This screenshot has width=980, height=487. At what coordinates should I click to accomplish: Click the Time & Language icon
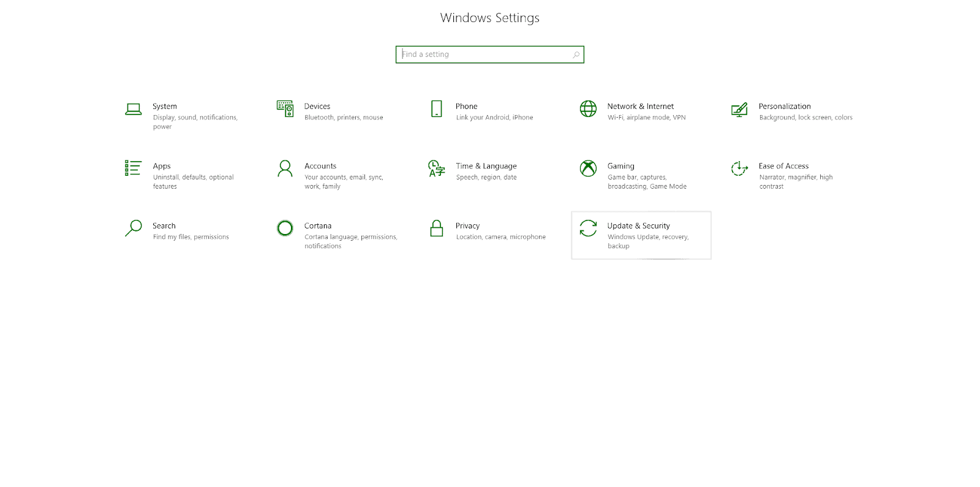[437, 168]
